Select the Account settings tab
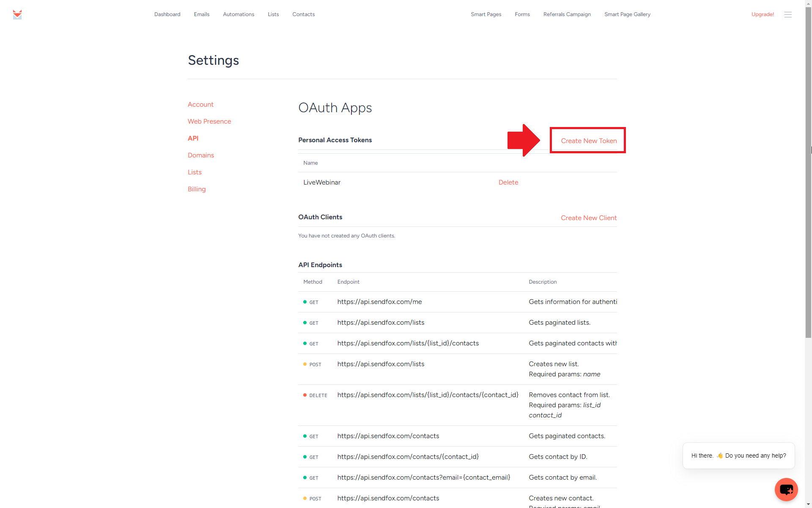 click(200, 105)
